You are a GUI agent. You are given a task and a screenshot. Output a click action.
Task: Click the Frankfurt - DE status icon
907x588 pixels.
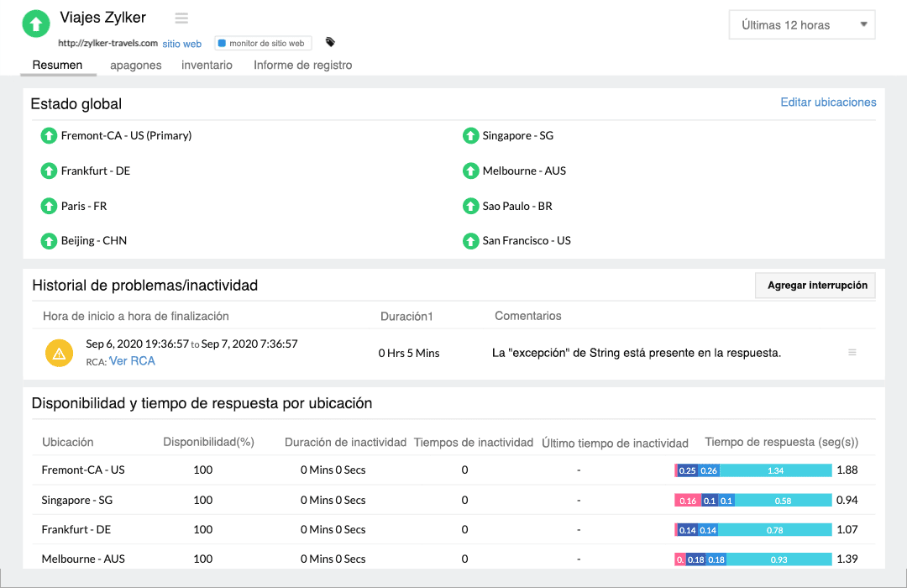(x=48, y=171)
